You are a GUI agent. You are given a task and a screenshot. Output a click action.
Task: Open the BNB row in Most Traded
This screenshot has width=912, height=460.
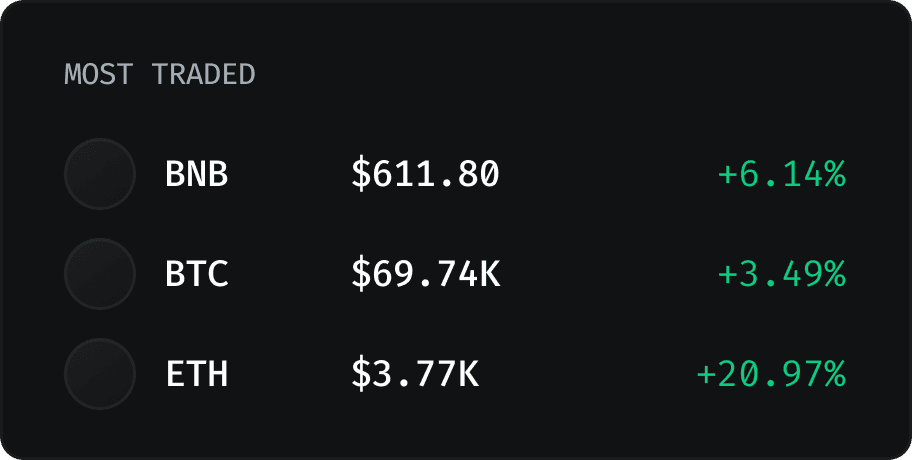point(600,175)
